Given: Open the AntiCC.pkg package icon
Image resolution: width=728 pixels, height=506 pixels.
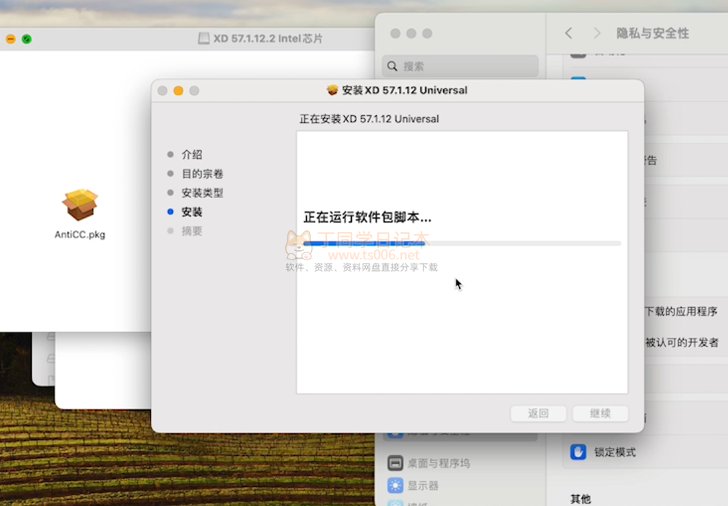Looking at the screenshot, I should coord(80,206).
